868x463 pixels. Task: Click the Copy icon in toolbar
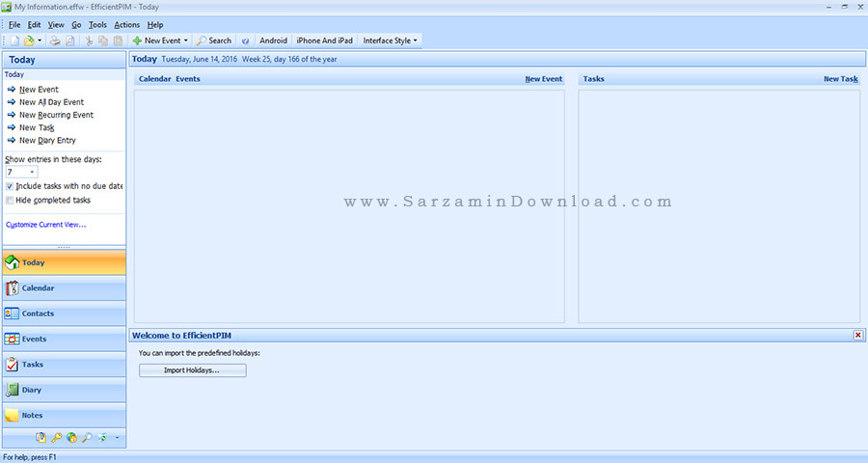click(103, 41)
